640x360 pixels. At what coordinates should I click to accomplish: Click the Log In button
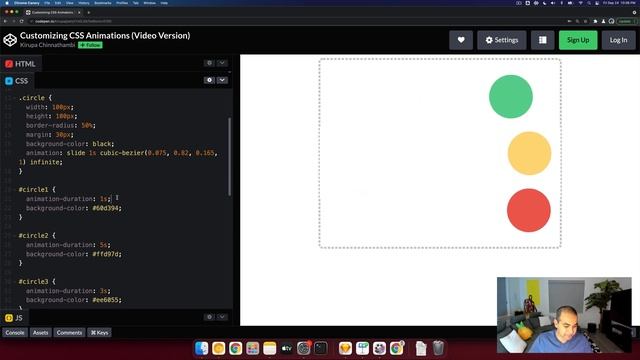[x=618, y=40]
